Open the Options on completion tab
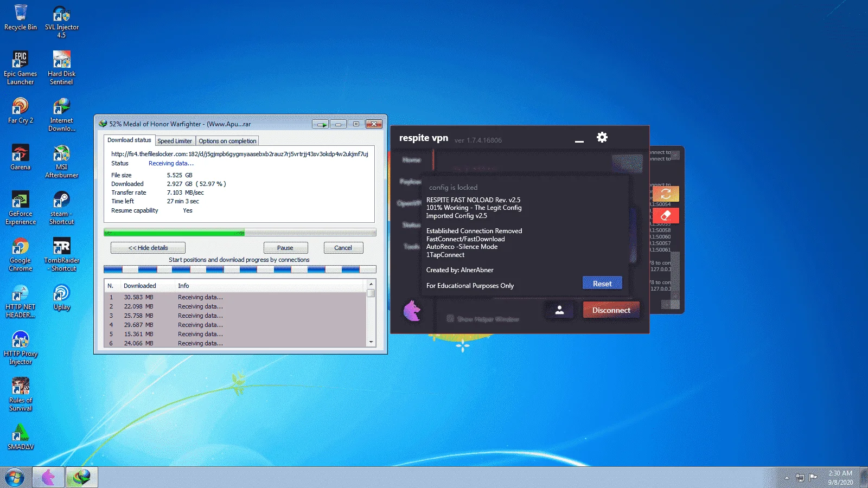This screenshot has width=868, height=488. click(227, 141)
